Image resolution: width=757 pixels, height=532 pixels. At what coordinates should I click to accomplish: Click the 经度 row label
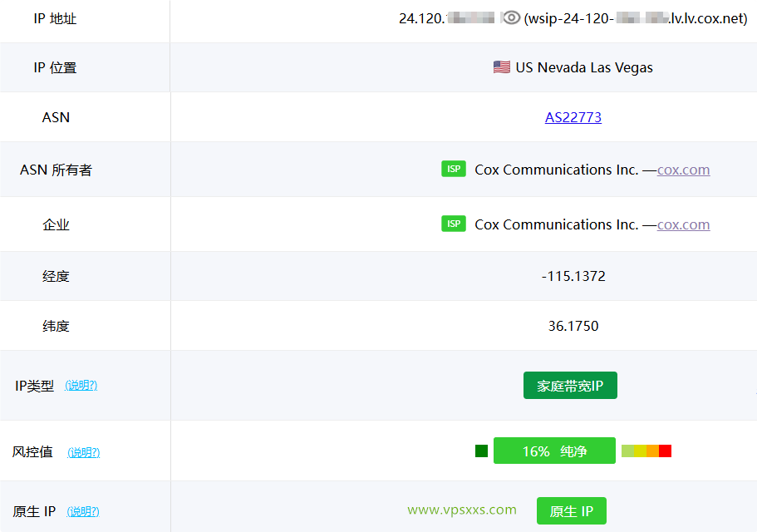coord(56,277)
